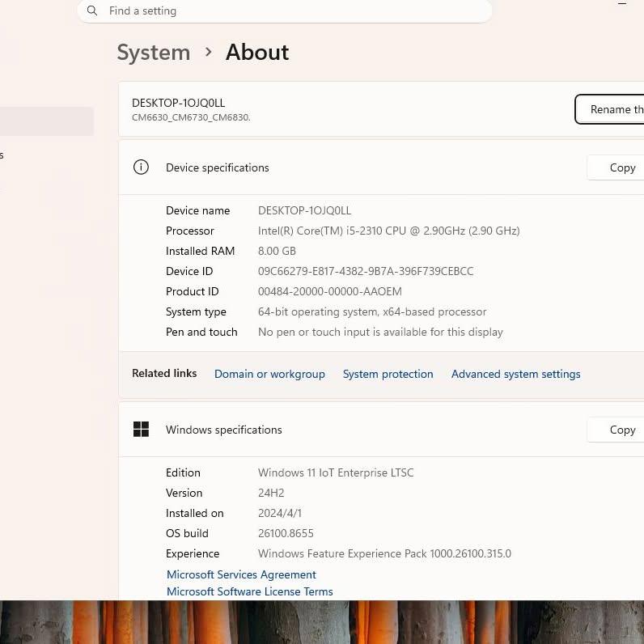
Task: Click the Experience label
Action: 193,553
